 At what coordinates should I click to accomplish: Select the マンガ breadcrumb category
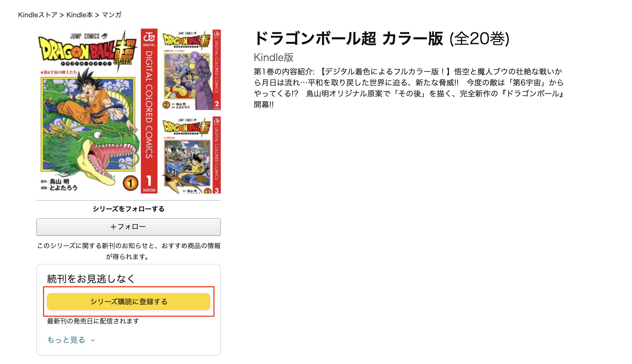click(x=112, y=15)
